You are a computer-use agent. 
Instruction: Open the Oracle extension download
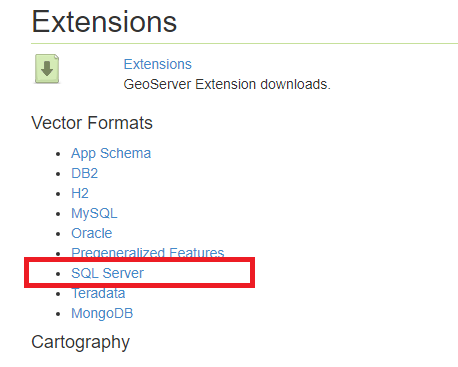(x=92, y=233)
